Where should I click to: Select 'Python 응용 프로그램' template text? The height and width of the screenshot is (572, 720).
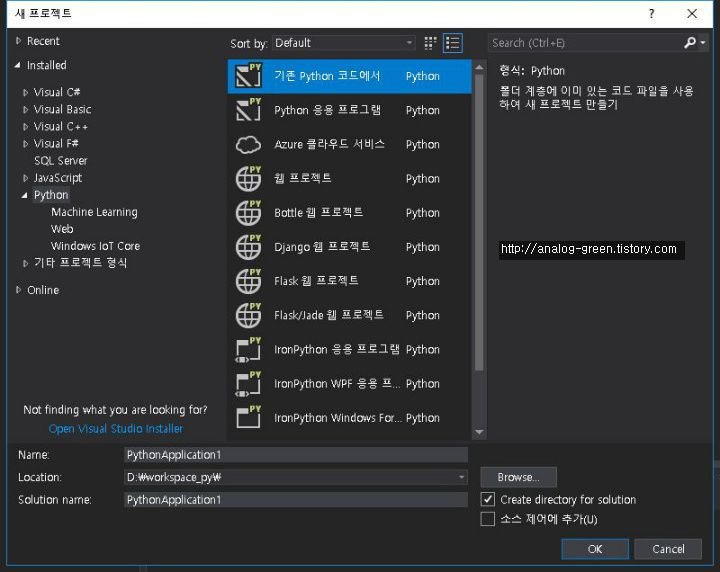[x=327, y=110]
